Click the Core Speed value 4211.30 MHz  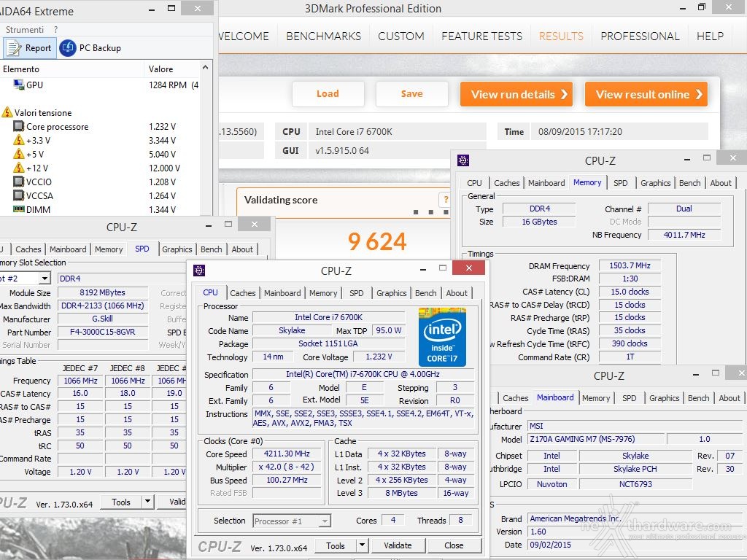pos(287,454)
